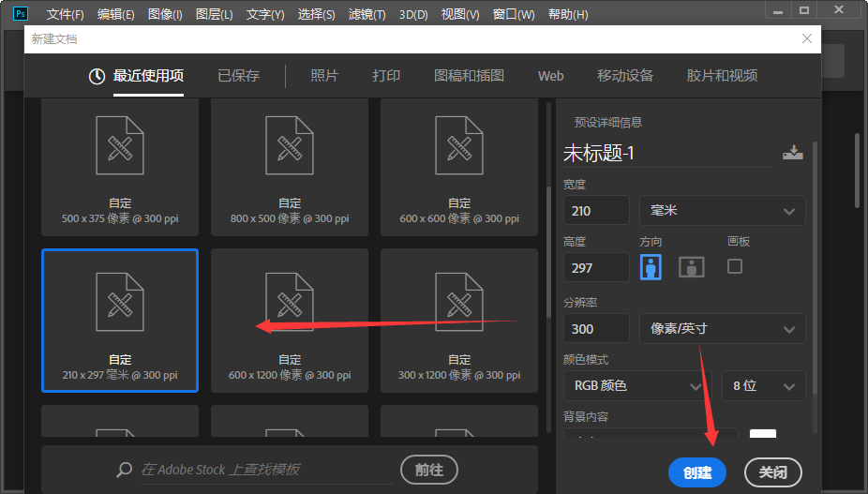Switch to the 胶片和视频 tab

722,76
